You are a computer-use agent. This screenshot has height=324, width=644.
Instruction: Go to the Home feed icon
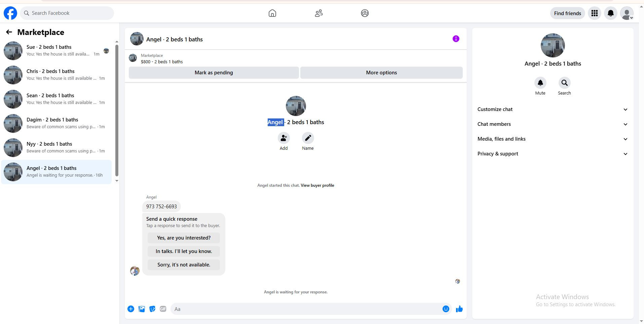pyautogui.click(x=272, y=13)
